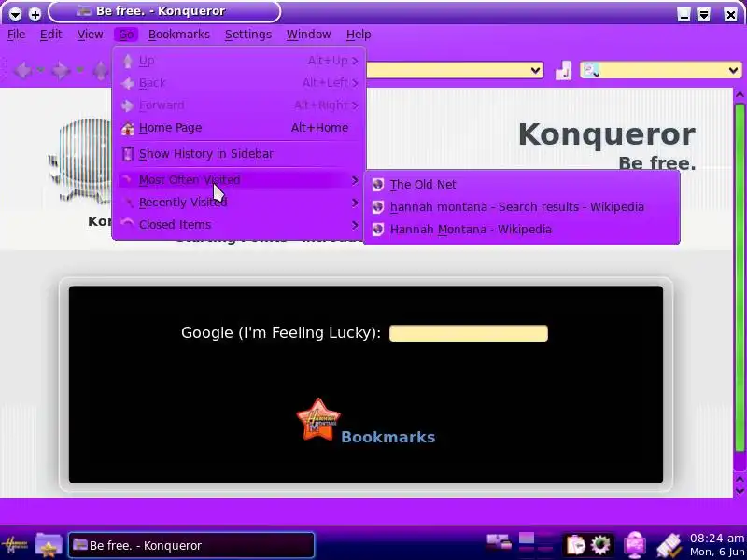
Task: Close the open Go menu
Action: [x=126, y=35]
